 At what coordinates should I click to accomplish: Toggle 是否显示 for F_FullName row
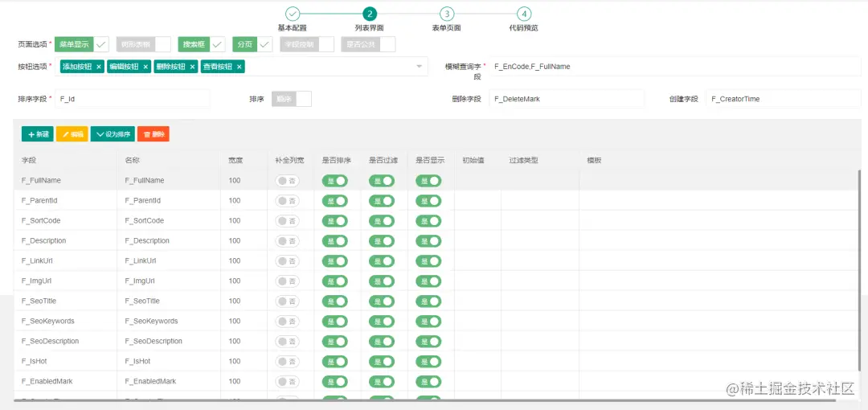point(428,181)
